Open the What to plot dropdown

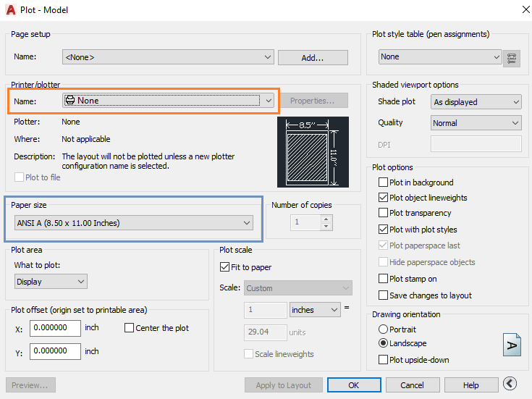(51, 282)
